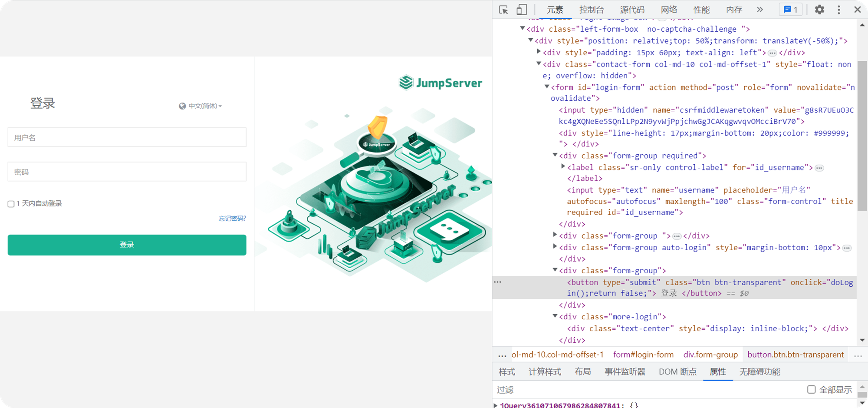Open the issues counter badge showing 1
Viewport: 868px width, 408px height.
tap(791, 10)
